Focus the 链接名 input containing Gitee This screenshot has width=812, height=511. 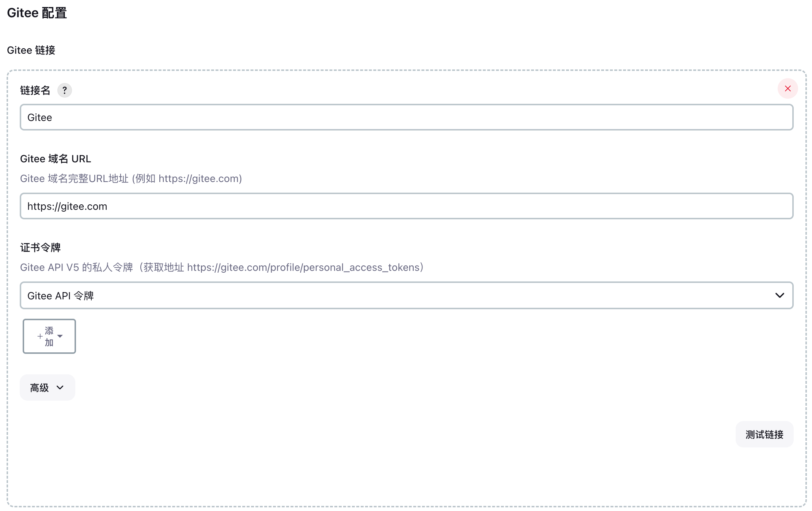tap(406, 117)
